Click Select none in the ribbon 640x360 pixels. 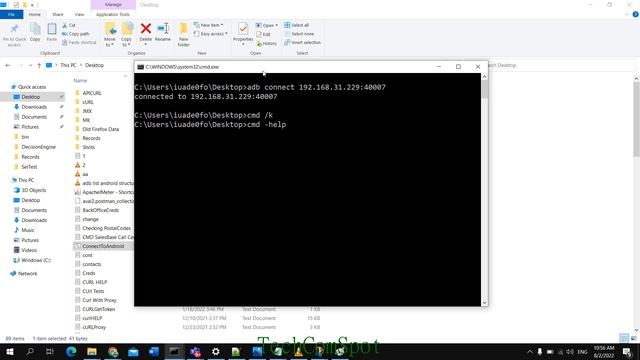point(299,34)
